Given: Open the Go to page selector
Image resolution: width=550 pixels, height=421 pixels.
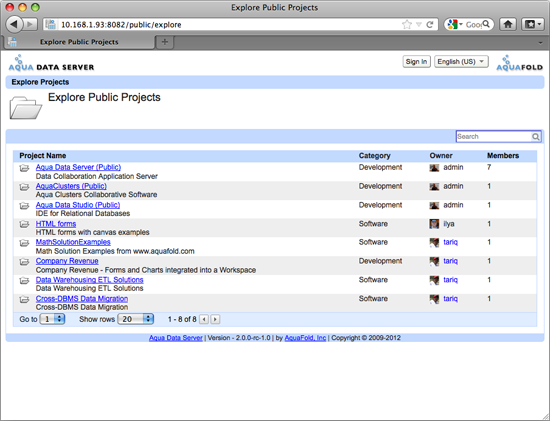Looking at the screenshot, I should 52,319.
